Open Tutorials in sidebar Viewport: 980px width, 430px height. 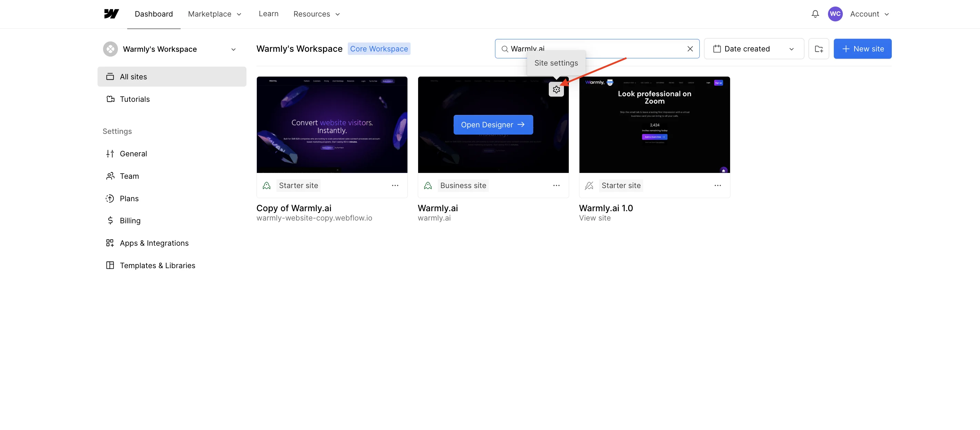[x=172, y=99]
